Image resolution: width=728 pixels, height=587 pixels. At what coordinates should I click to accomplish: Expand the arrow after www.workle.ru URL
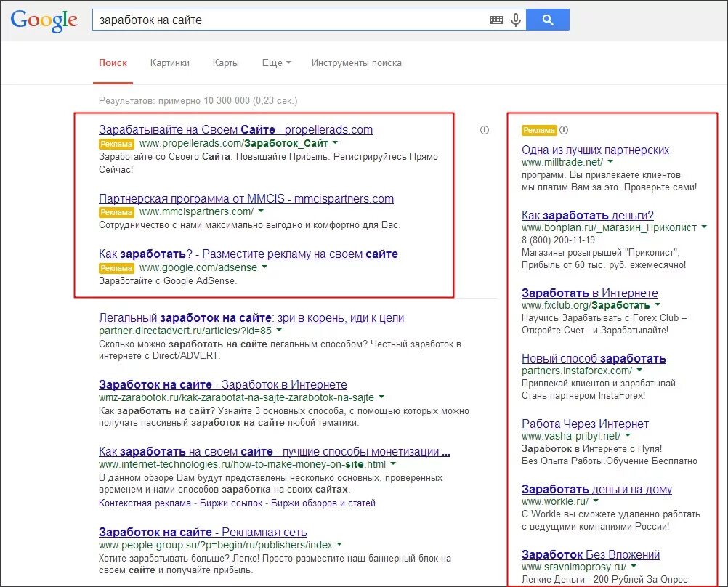pos(596,501)
